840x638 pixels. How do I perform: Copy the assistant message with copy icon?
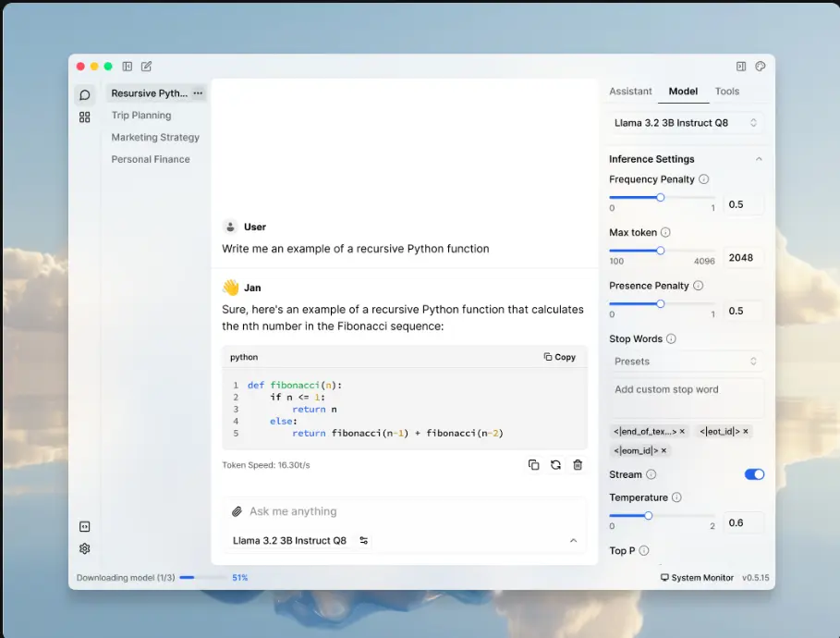[x=533, y=465]
